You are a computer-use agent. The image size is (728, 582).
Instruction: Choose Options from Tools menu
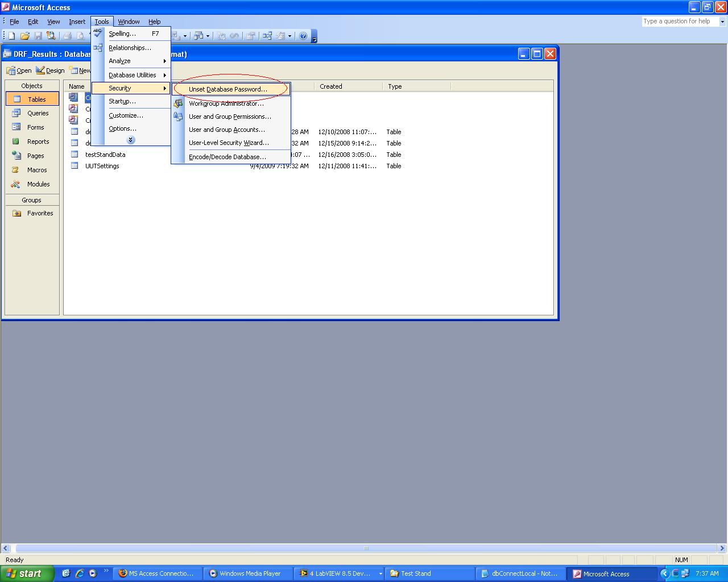coord(131,128)
